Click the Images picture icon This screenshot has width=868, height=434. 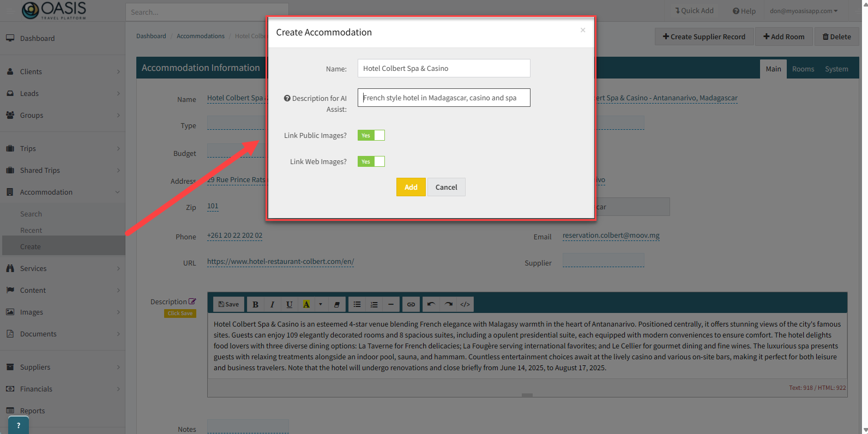tap(10, 312)
